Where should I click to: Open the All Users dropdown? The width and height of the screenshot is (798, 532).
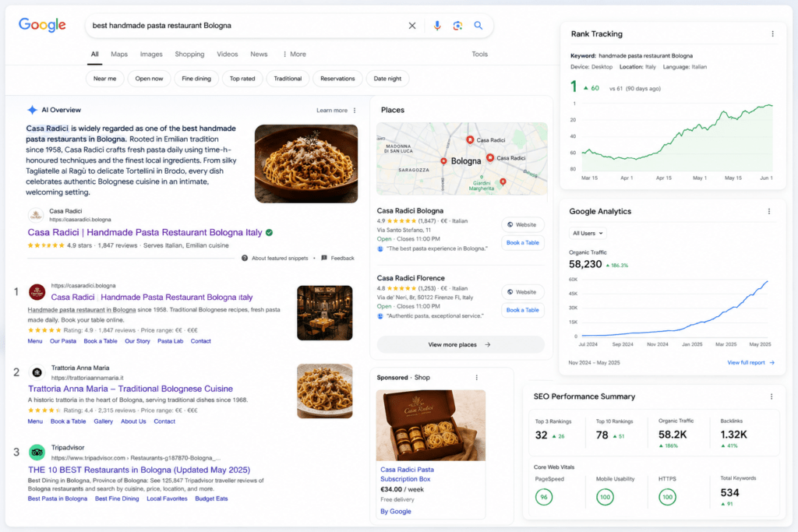click(x=588, y=234)
